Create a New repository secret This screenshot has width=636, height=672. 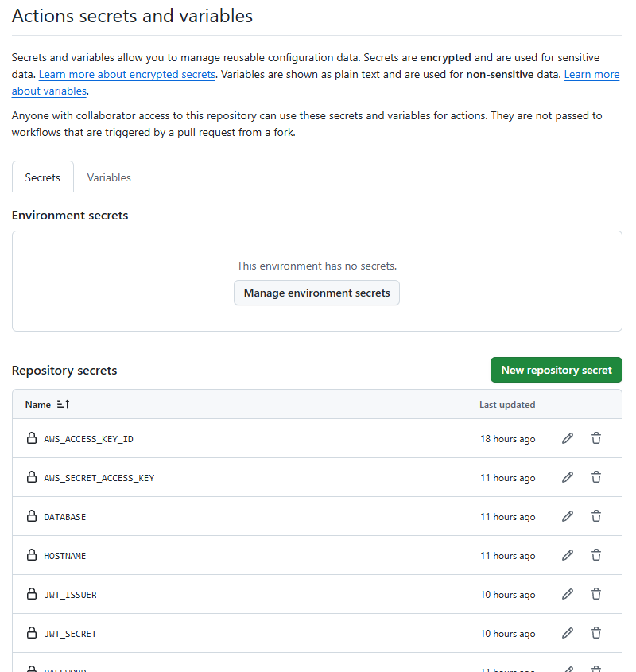click(556, 370)
